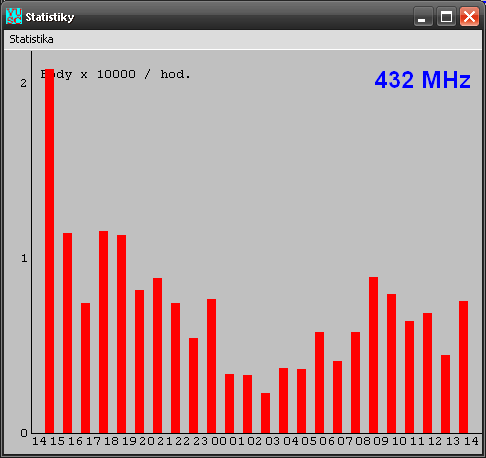Close the Statistiky window
The height and width of the screenshot is (458, 486).
469,16
